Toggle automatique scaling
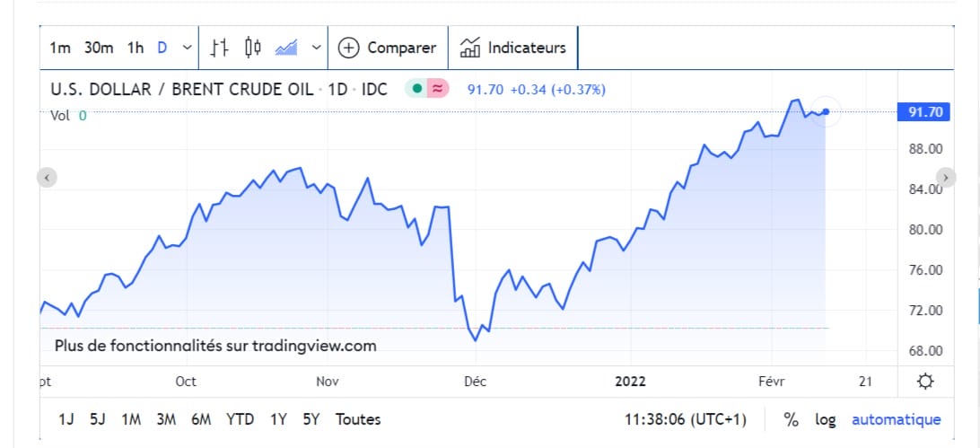The image size is (980, 448). click(896, 419)
